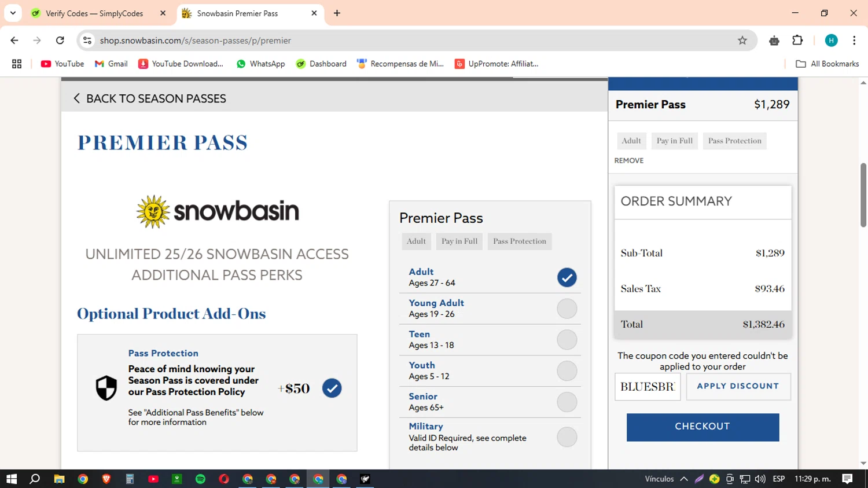Open File Explorer from taskbar

59,479
